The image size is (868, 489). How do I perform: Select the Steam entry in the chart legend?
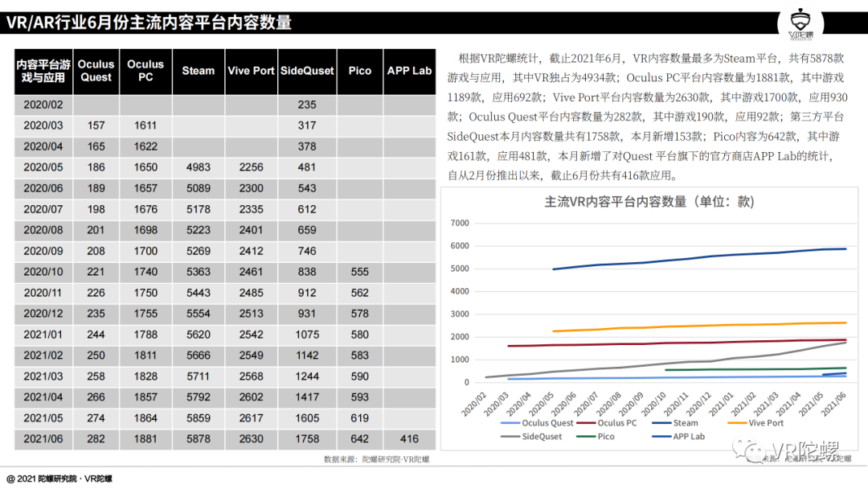[x=675, y=423]
